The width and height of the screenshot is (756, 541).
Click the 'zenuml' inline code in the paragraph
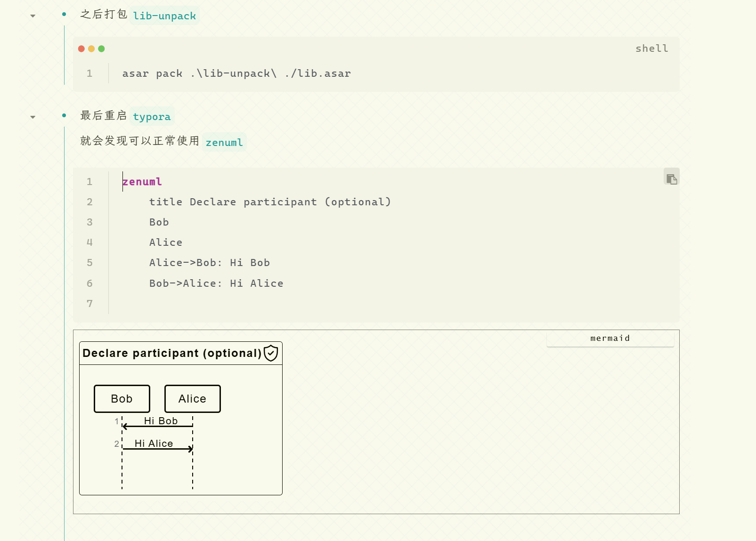(224, 142)
